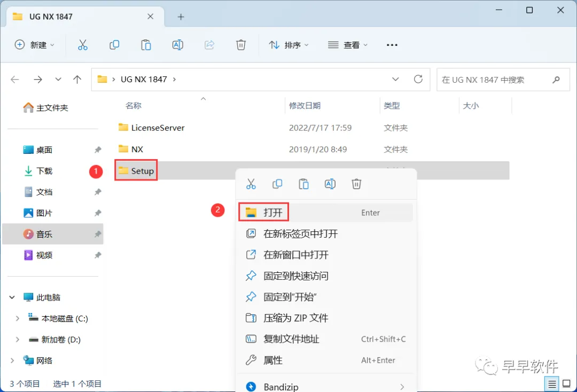Sort by 修改日期 column header
The image size is (577, 392).
[x=305, y=106]
